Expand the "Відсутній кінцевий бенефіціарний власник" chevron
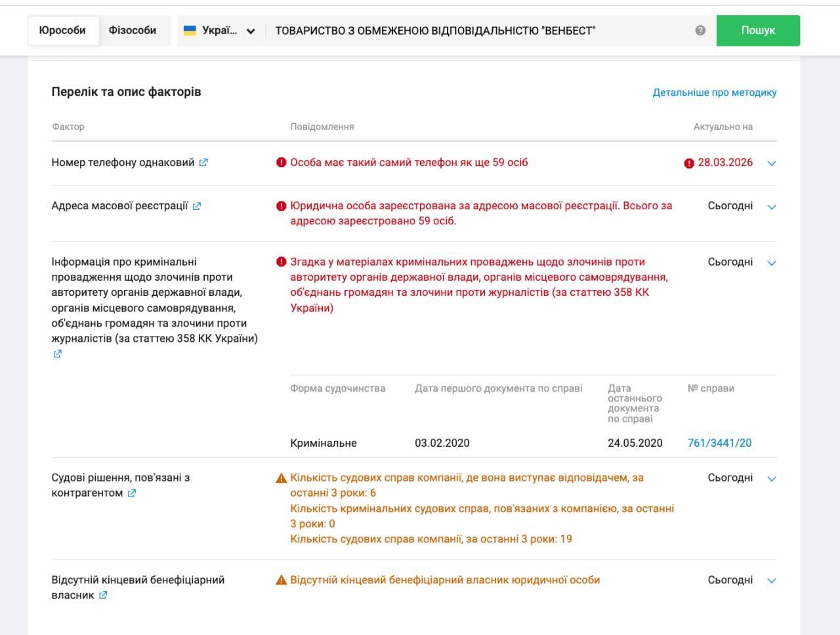Viewport: 840px width, 635px height. pyautogui.click(x=772, y=581)
